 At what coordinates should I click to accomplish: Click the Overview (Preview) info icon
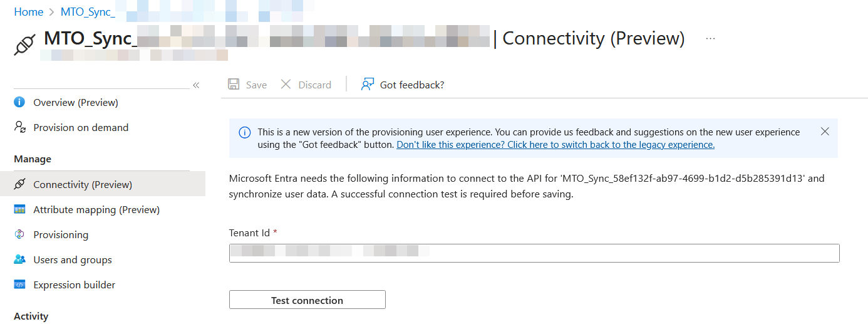tap(20, 102)
